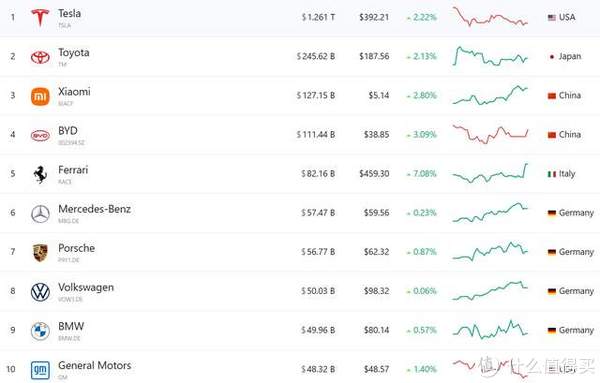Open the General Motors name link

[95, 365]
